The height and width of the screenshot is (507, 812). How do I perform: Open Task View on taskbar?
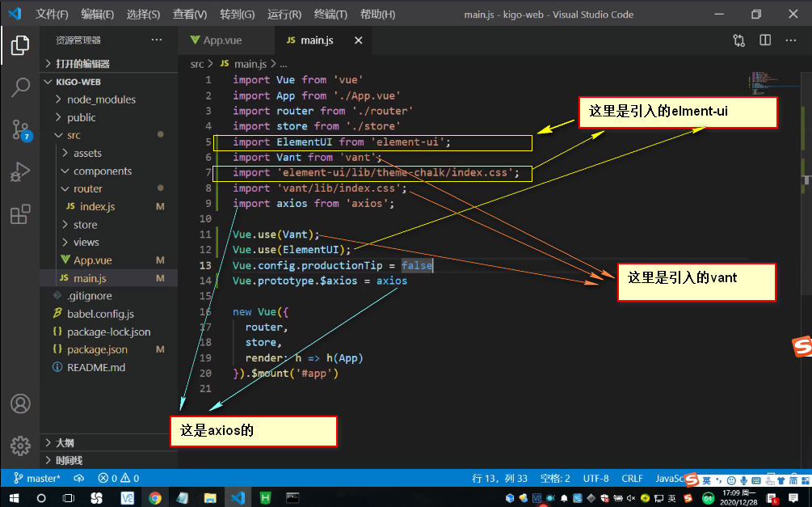pyautogui.click(x=69, y=498)
